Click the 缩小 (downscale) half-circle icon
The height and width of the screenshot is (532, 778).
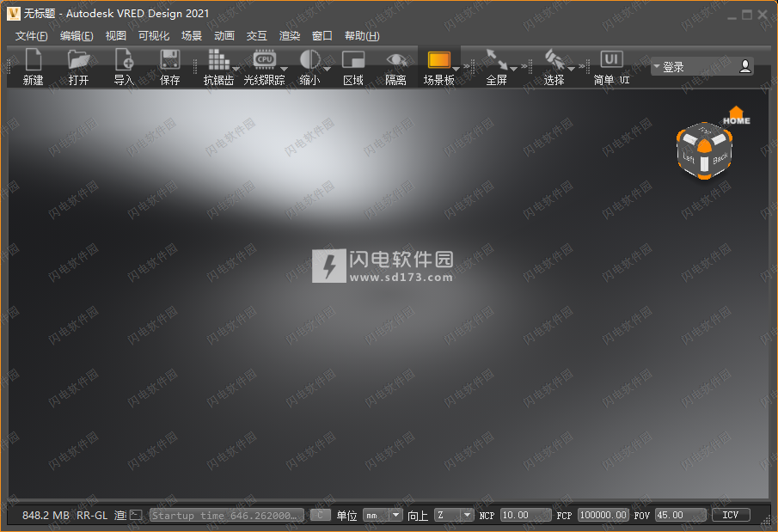309,59
